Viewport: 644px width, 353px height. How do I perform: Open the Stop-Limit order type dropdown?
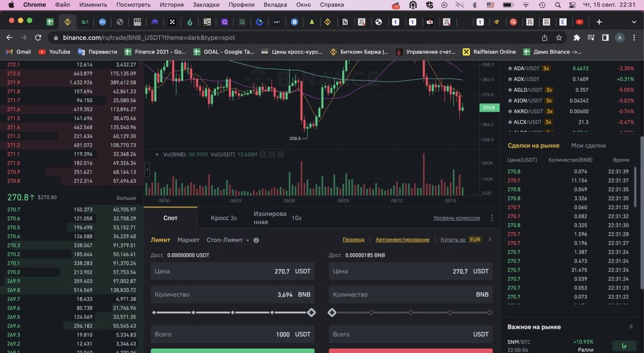pos(228,240)
